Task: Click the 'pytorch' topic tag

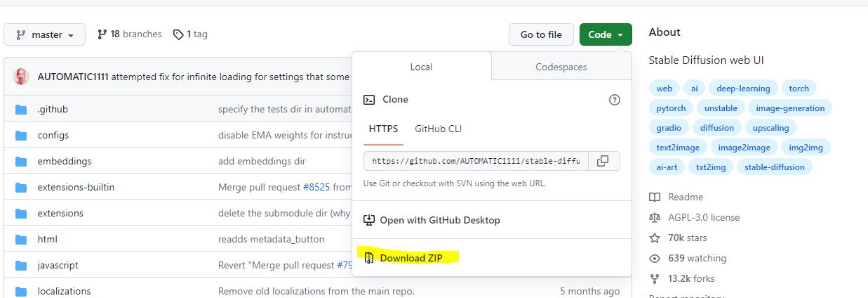Action: coord(671,108)
